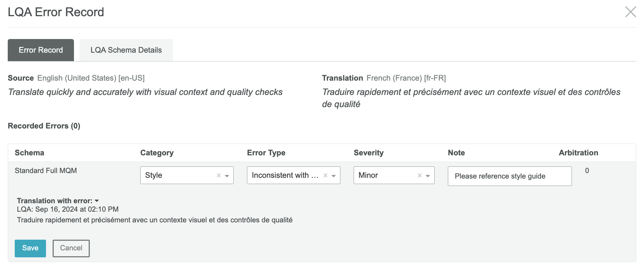Edit the Note field text
This screenshot has width=644, height=268.
click(510, 176)
